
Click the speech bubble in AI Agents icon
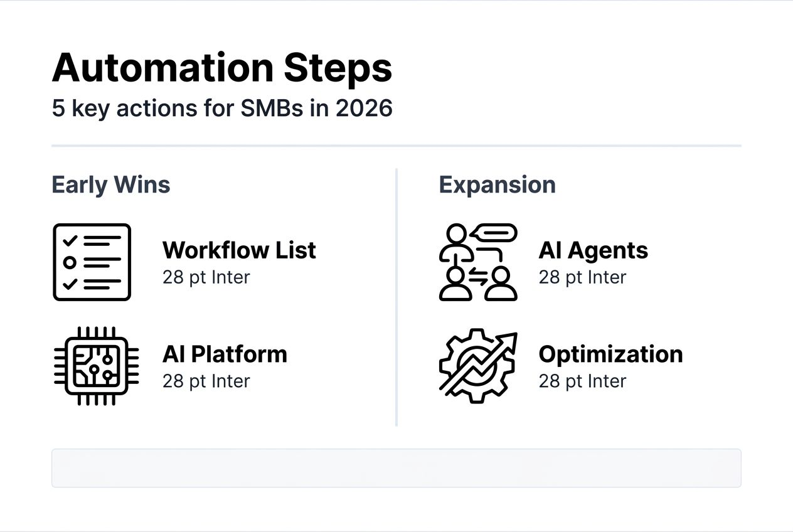[x=495, y=233]
